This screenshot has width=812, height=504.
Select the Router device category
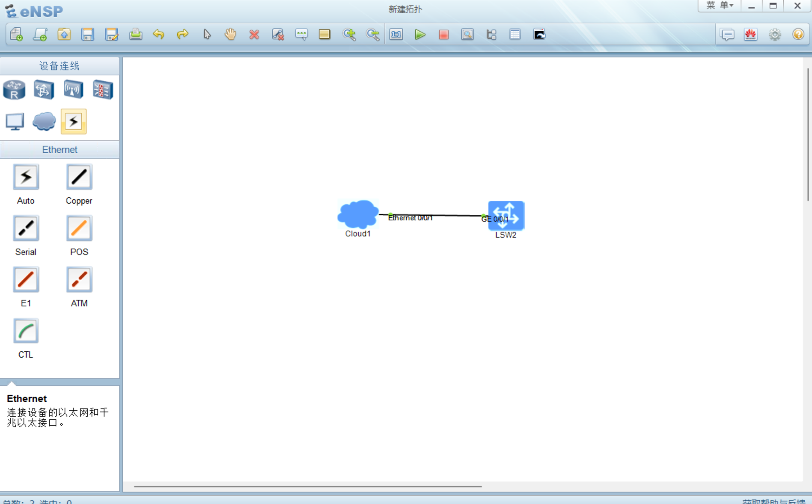14,90
